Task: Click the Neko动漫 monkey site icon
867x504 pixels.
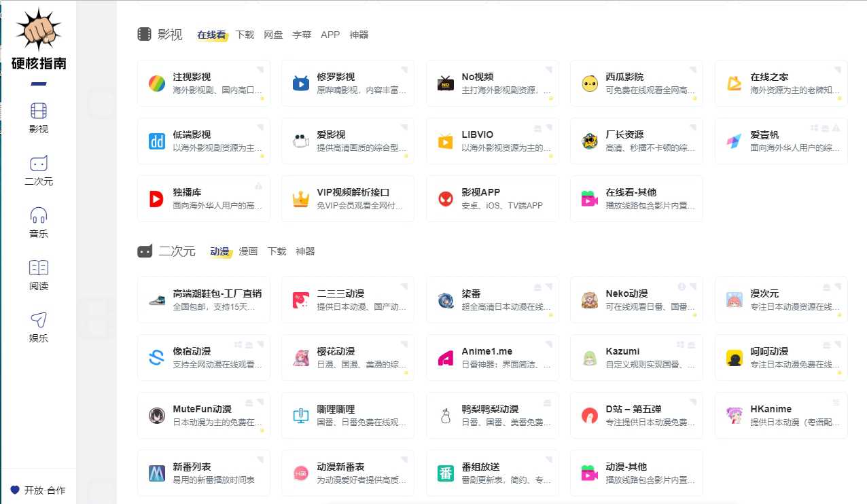Action: [x=589, y=300]
